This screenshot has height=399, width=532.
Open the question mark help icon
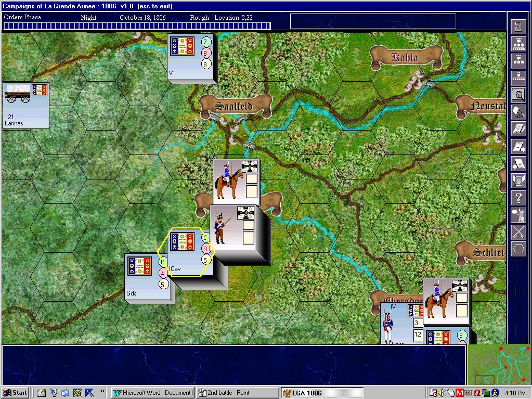518,198
